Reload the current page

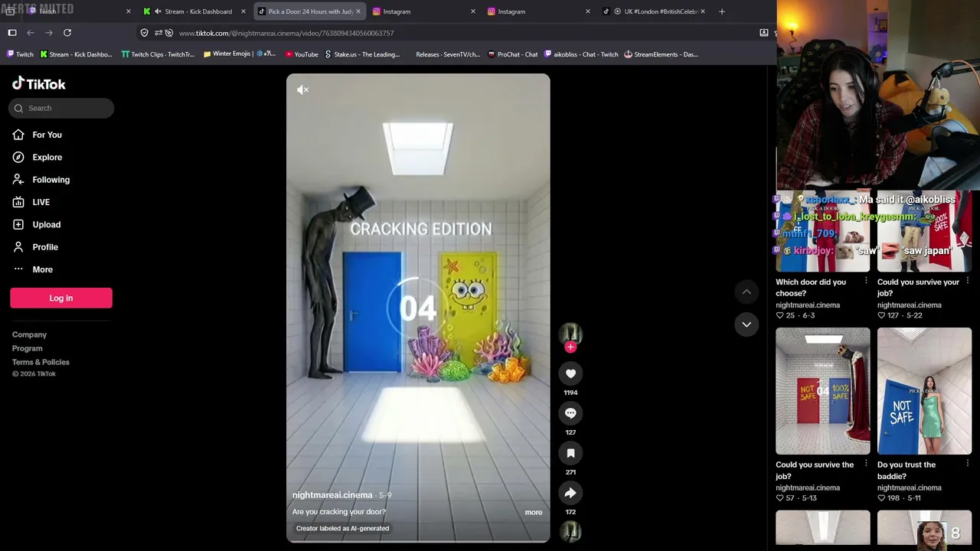67,33
